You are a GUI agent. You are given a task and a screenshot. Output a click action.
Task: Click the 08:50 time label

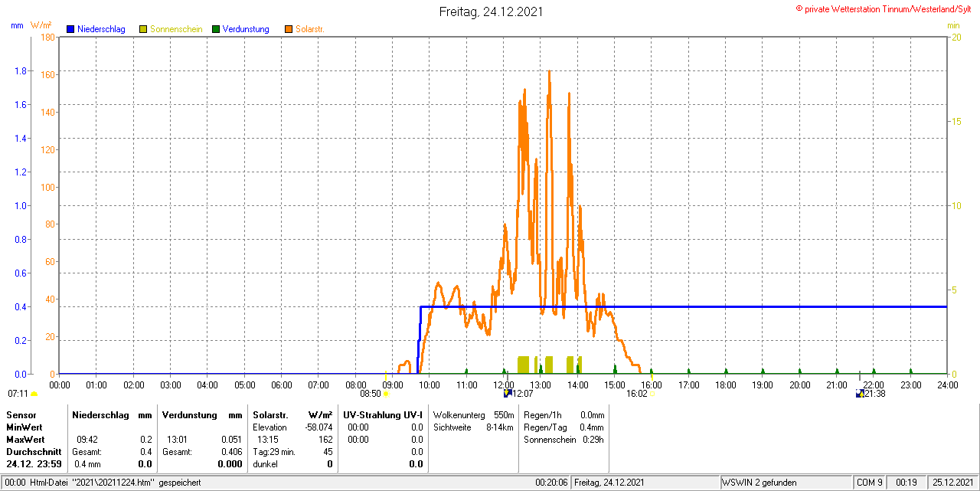371,394
